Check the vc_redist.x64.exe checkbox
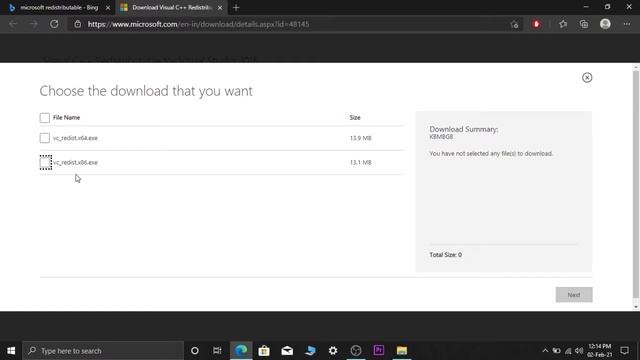The image size is (640, 360). pos(44,138)
